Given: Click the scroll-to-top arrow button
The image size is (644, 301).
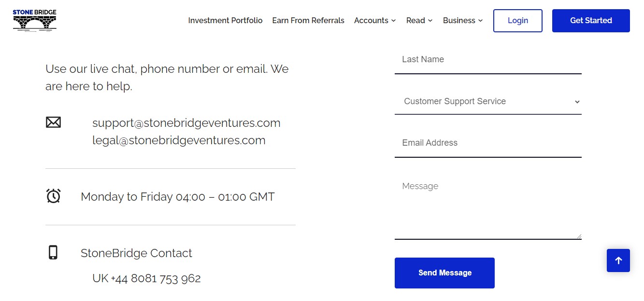Looking at the screenshot, I should [618, 260].
